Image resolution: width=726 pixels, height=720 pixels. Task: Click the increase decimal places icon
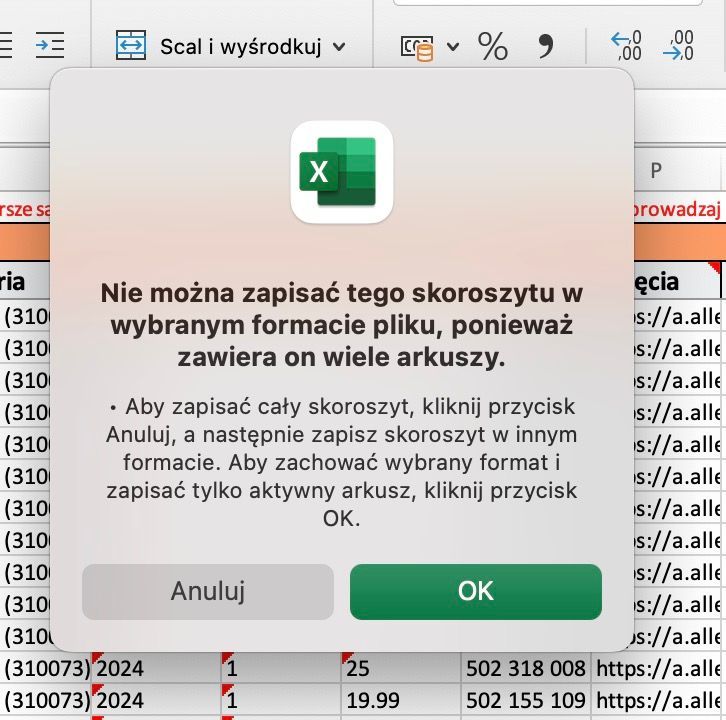click(626, 46)
